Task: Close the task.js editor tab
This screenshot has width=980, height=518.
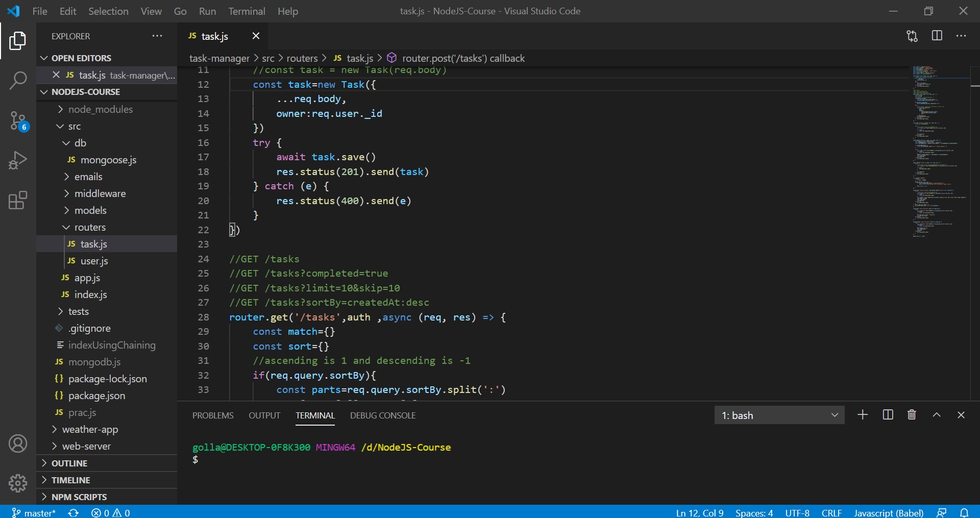Action: [256, 36]
